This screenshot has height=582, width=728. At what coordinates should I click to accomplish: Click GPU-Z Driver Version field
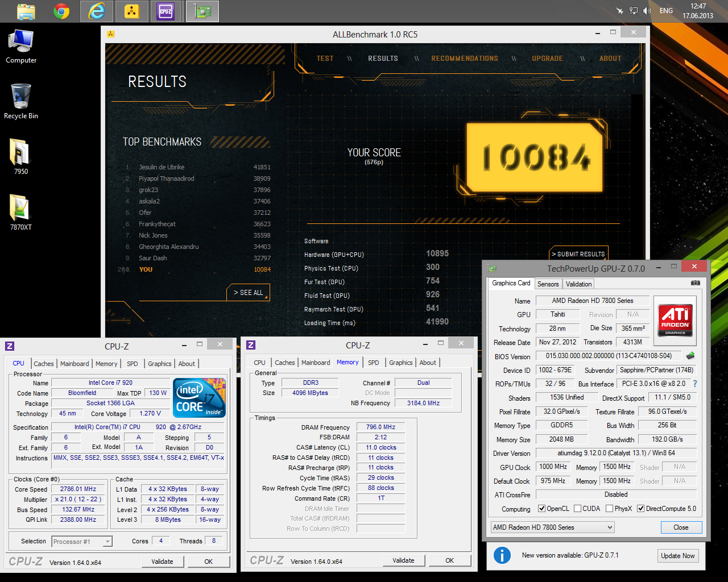click(x=616, y=453)
